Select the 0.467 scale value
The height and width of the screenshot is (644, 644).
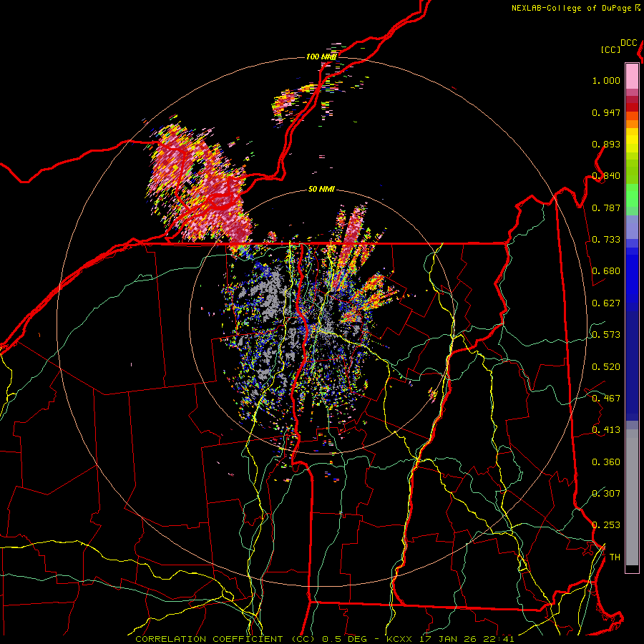(606, 399)
